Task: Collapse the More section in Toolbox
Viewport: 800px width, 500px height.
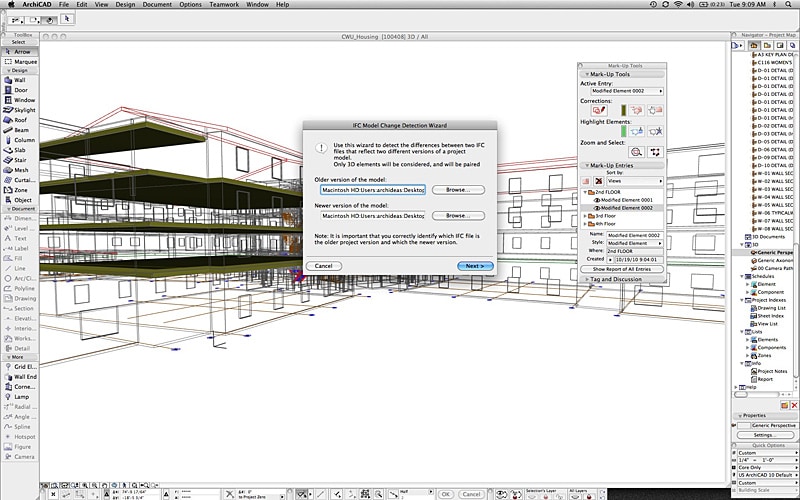Action: 7,357
